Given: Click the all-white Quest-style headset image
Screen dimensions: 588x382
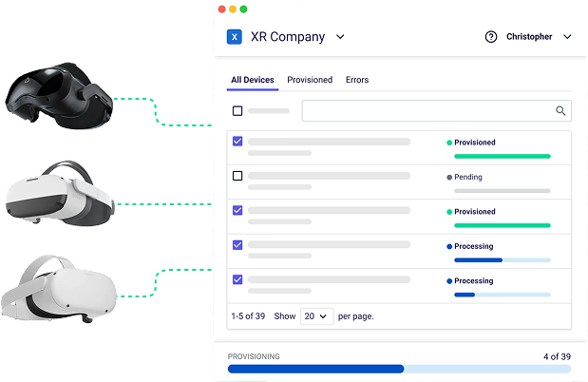Looking at the screenshot, I should (59, 289).
